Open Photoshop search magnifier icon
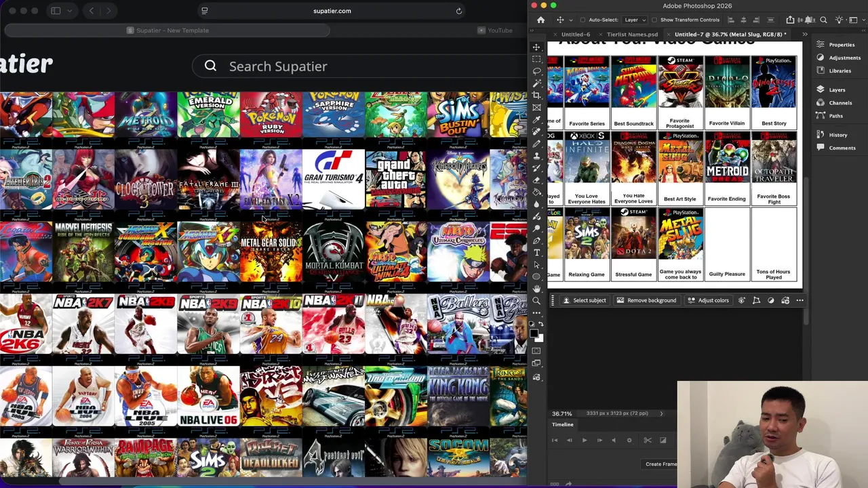The image size is (868, 488). pyautogui.click(x=823, y=20)
